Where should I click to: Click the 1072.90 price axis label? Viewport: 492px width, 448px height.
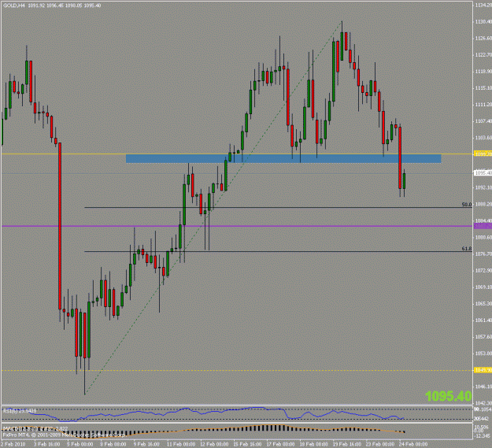pyautogui.click(x=483, y=270)
